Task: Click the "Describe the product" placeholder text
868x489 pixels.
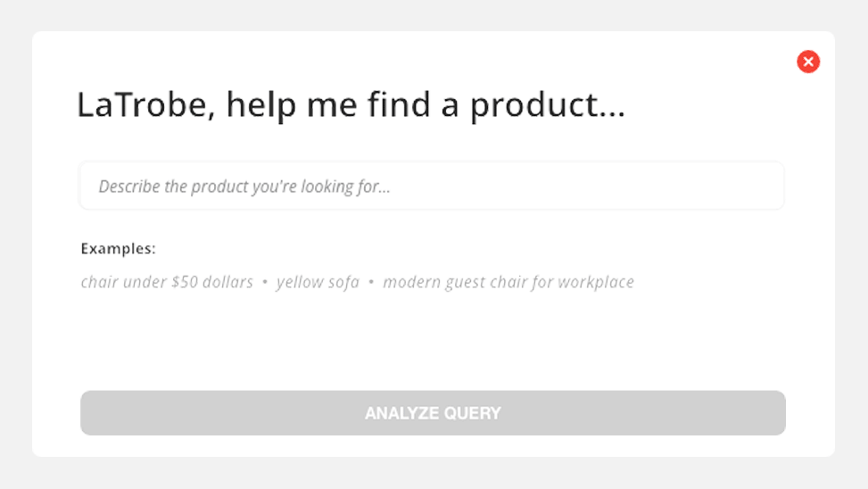Action: (x=244, y=186)
